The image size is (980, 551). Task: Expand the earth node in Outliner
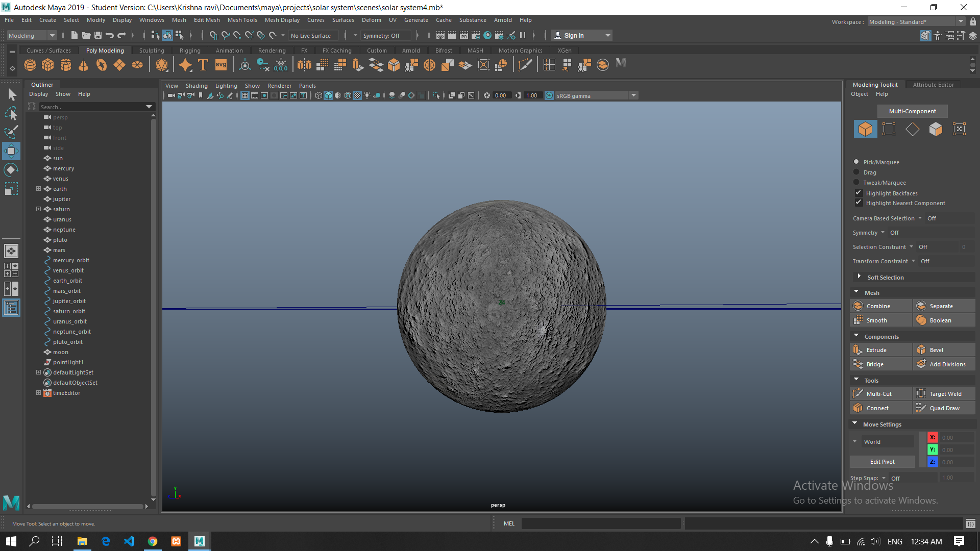pyautogui.click(x=38, y=189)
